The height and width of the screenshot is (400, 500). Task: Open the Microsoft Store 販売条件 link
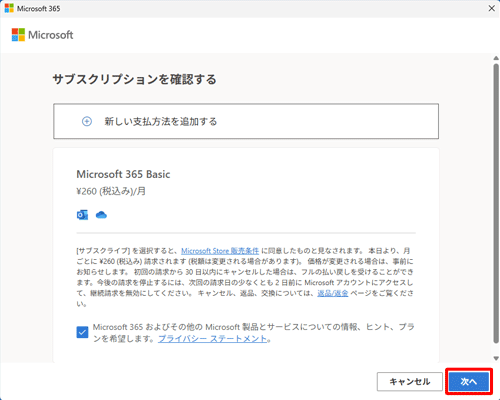220,251
